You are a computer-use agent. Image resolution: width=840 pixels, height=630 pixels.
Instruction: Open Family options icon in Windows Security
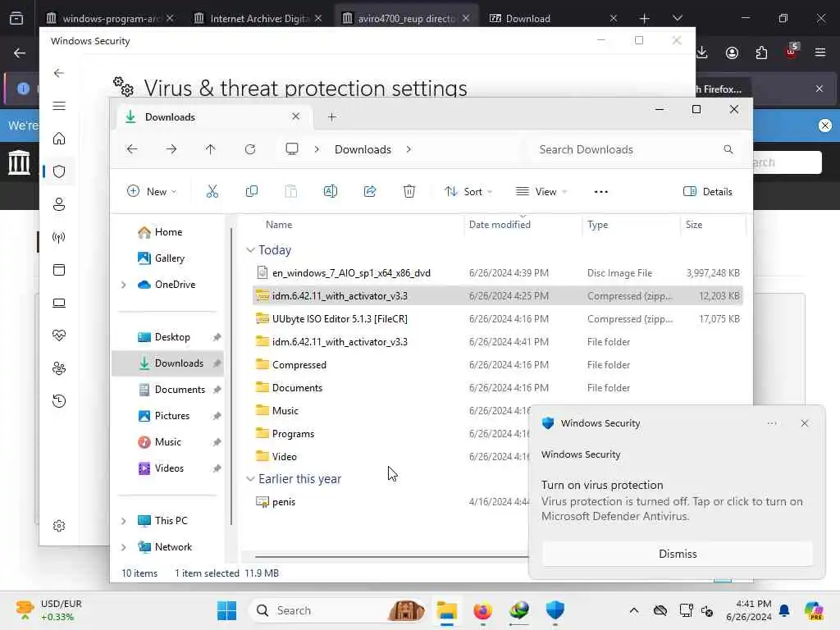59,368
